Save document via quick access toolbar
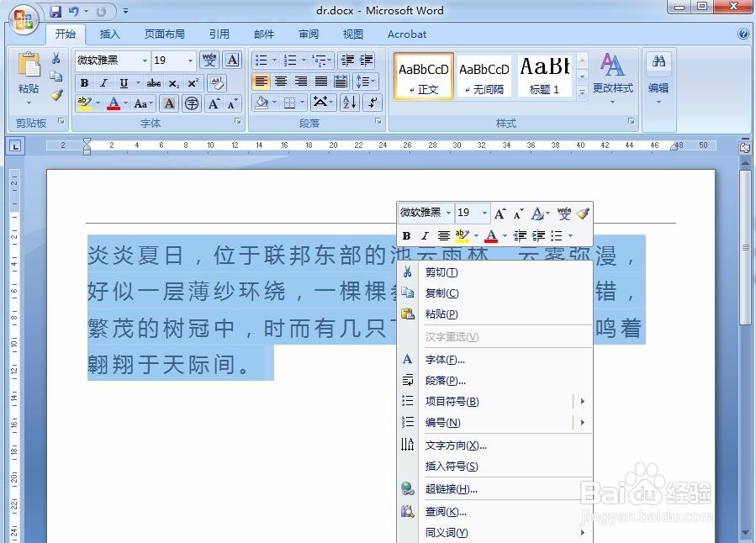The image size is (756, 543). pyautogui.click(x=56, y=11)
